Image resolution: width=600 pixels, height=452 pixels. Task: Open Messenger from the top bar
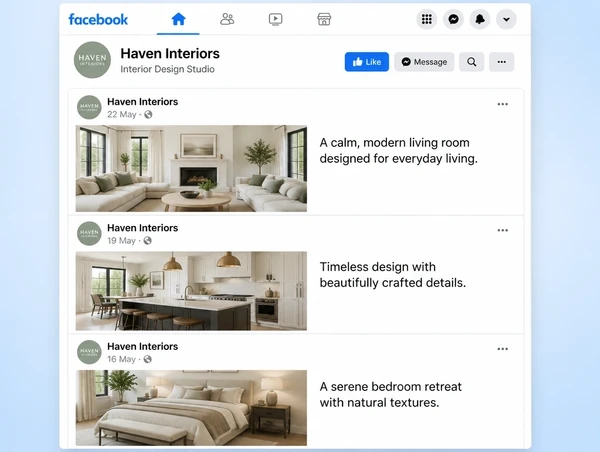tap(453, 19)
